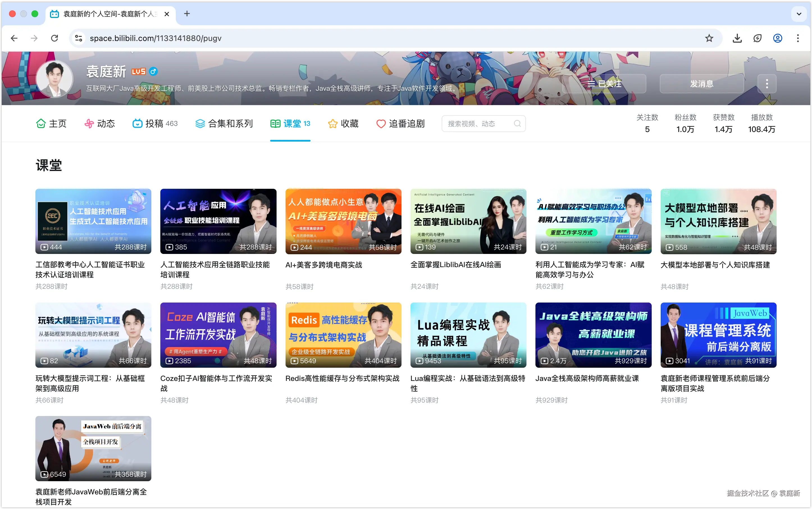
Task: Open the Redis高性能缓存 course thumbnail
Action: (343, 335)
